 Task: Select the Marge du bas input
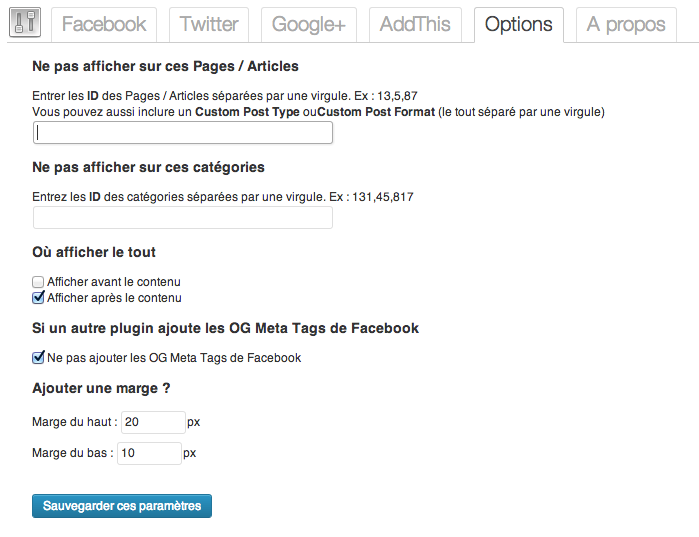[149, 453]
